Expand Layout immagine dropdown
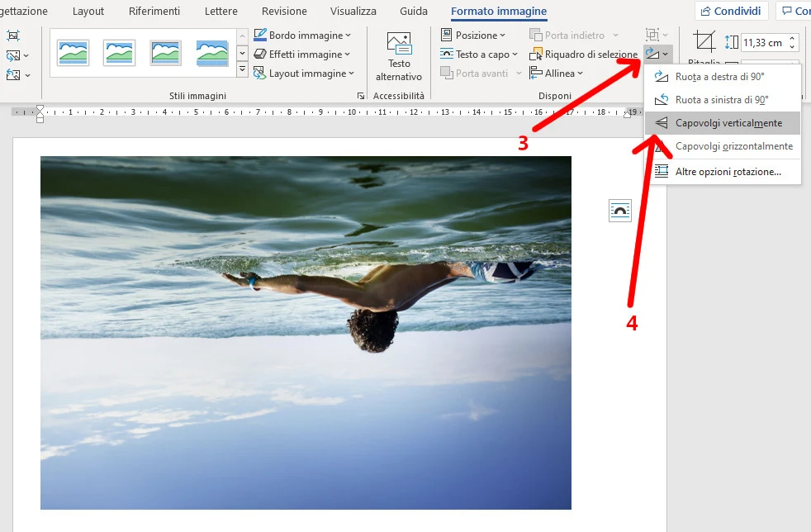Screen dimensions: 811x532 pos(302,74)
